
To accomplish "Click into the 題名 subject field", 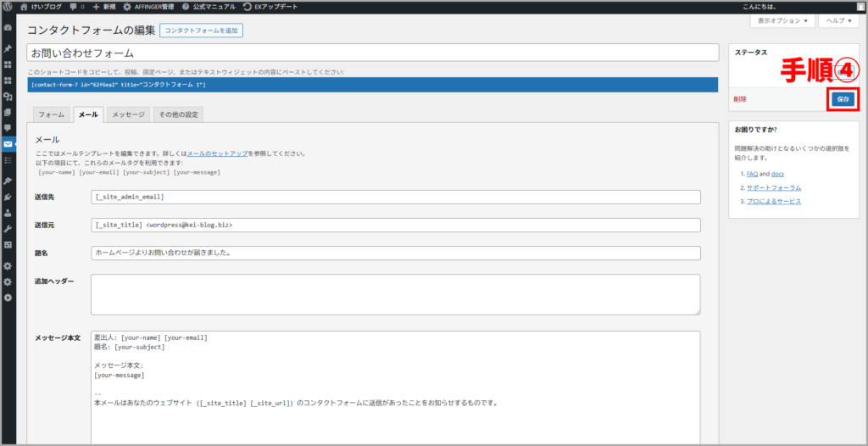I will [395, 253].
